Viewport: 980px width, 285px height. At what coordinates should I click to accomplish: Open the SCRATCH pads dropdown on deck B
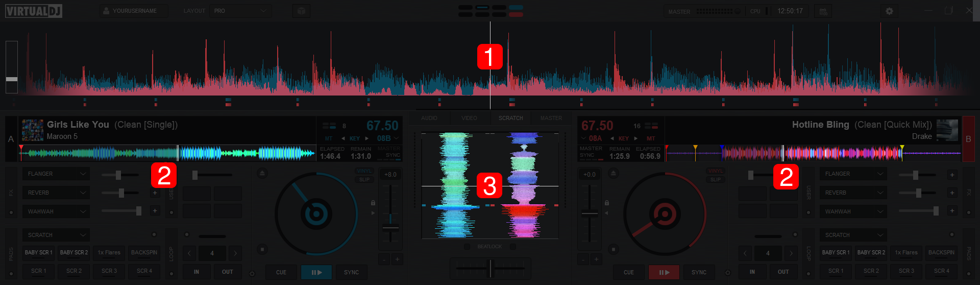(x=853, y=235)
